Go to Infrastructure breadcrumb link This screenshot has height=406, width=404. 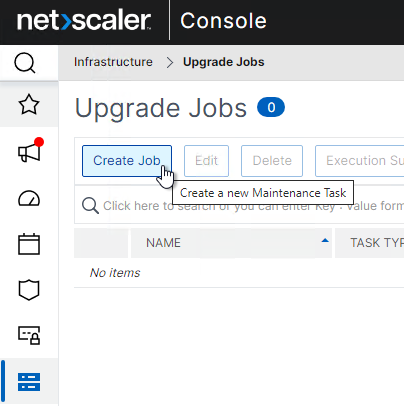(x=113, y=62)
